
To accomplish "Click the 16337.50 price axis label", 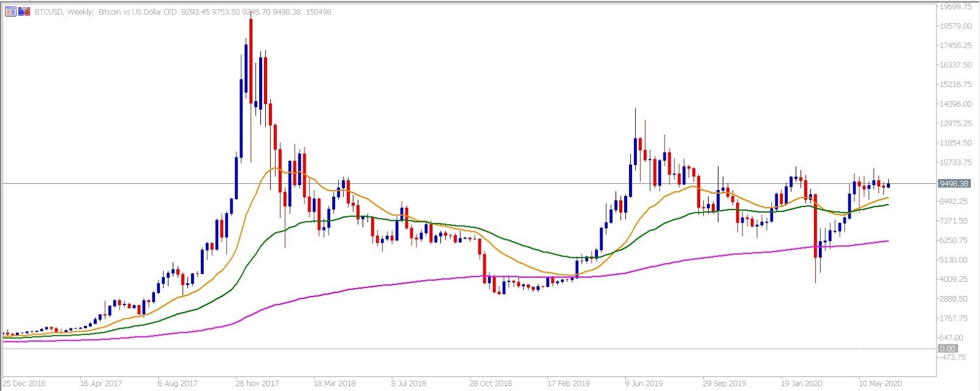I will click(x=955, y=65).
